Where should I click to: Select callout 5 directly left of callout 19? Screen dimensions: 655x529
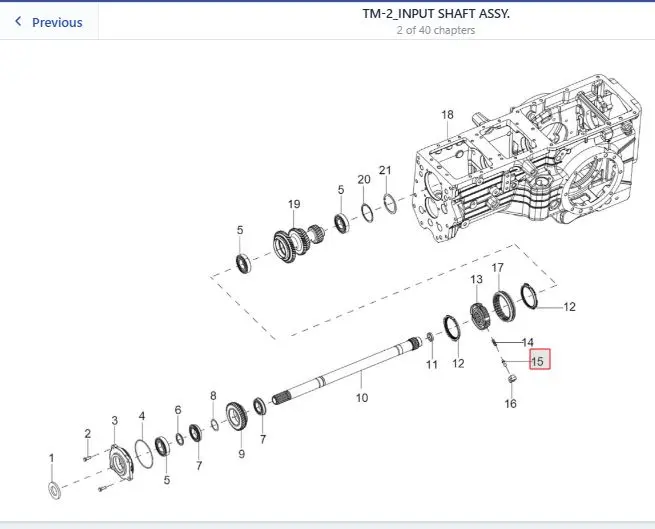pos(240,230)
